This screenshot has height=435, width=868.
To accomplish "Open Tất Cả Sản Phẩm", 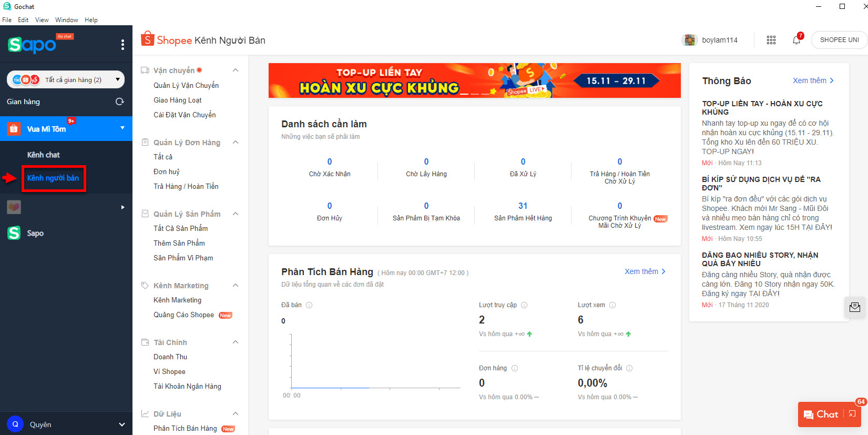I will point(181,228).
